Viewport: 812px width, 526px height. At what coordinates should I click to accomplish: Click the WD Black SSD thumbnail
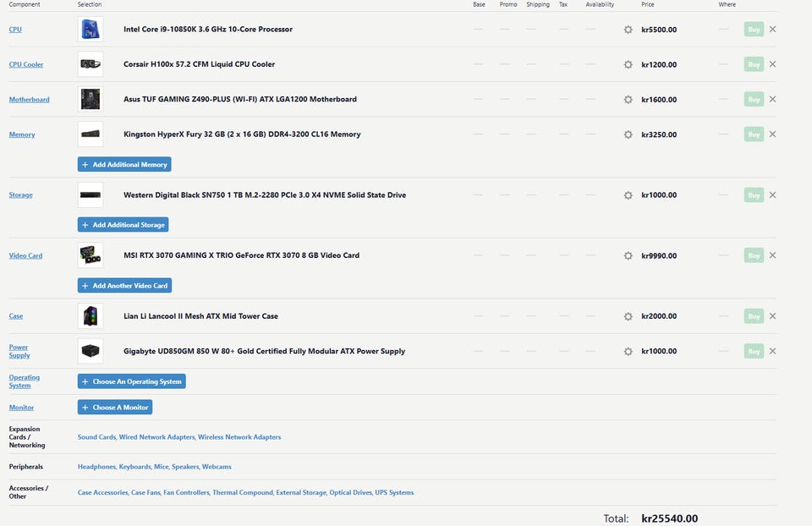click(x=91, y=195)
